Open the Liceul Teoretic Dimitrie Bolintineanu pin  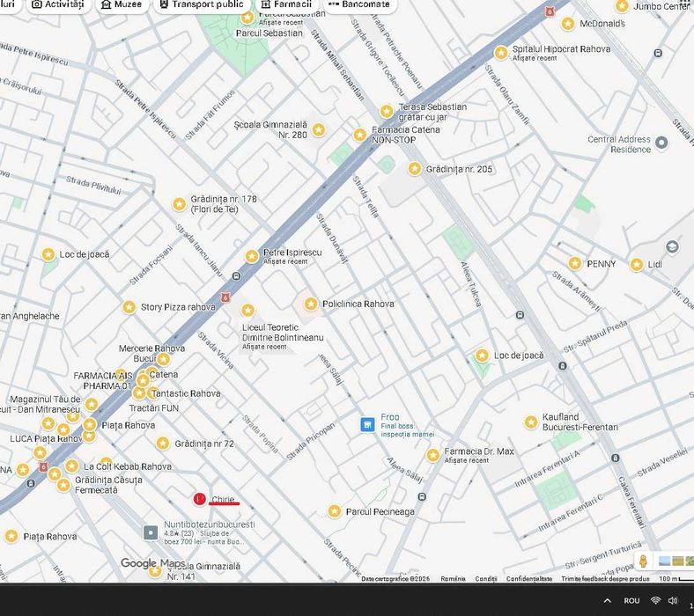(x=247, y=311)
